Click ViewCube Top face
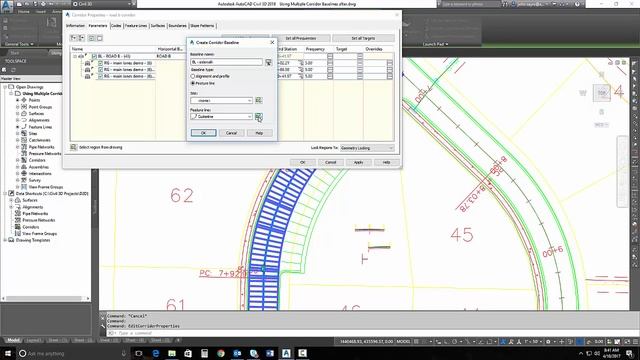The width and height of the screenshot is (640, 360). tap(602, 93)
